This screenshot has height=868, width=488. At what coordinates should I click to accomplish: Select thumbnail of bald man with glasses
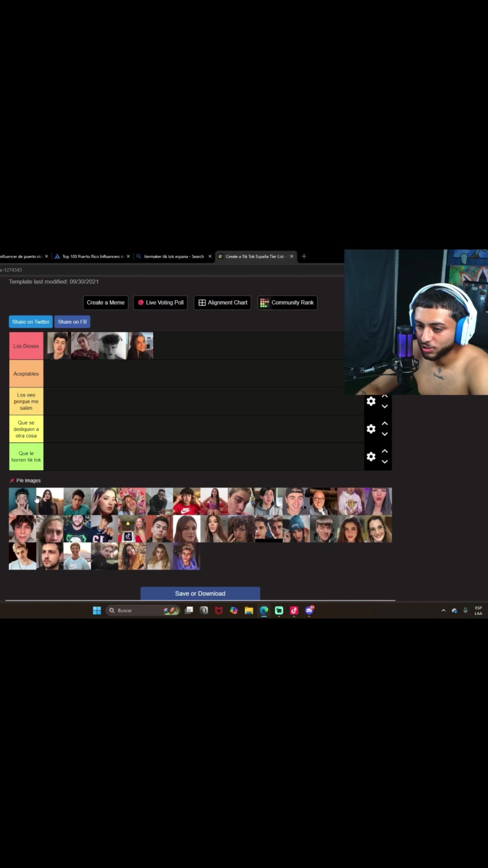(324, 501)
